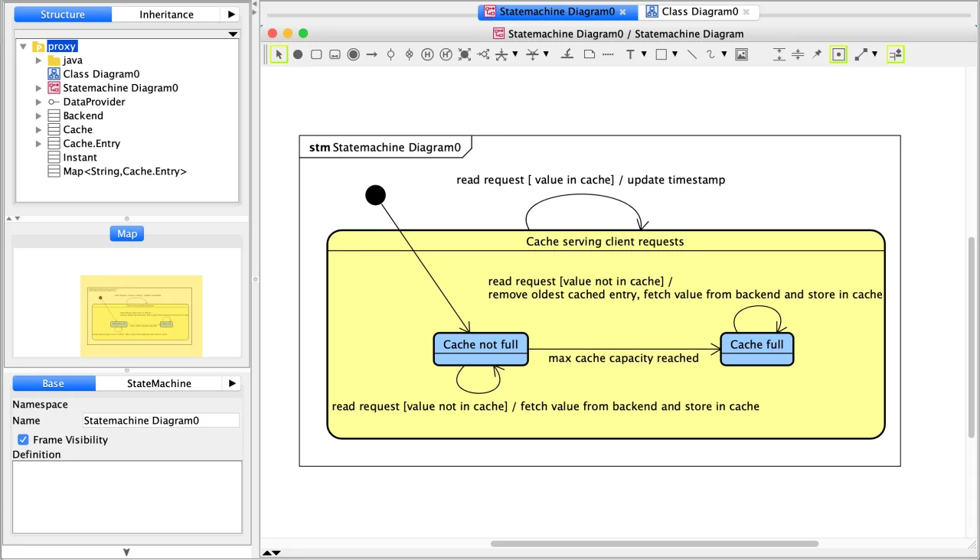Viewport: 980px width, 560px height.
Task: Open the Rectangle tool dropdown arrow
Action: (675, 54)
